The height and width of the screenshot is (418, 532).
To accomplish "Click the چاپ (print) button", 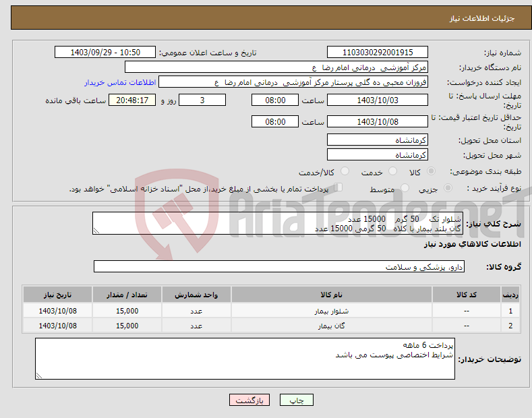I will click(x=296, y=400).
